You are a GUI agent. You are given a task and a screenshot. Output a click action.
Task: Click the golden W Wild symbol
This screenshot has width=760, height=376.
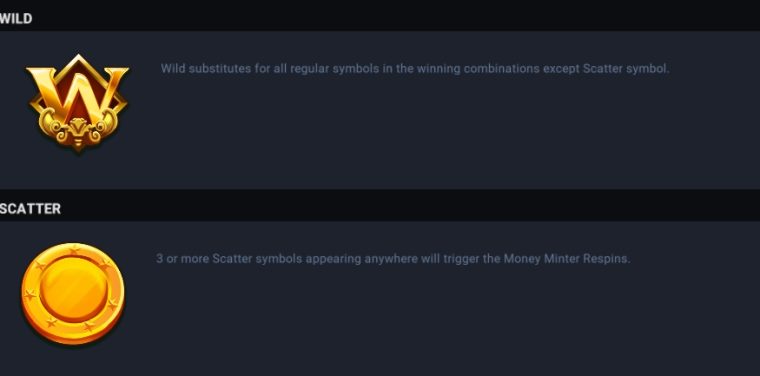coord(78,104)
